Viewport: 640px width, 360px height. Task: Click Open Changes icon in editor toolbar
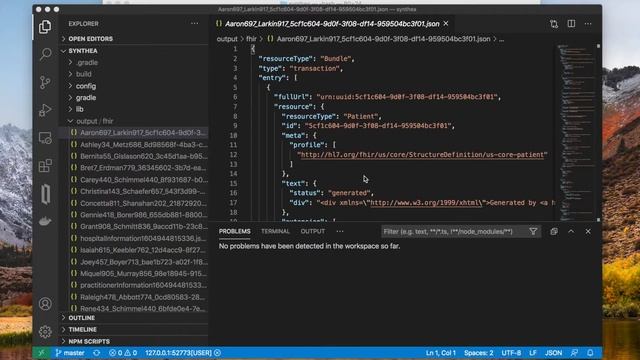pos(554,24)
